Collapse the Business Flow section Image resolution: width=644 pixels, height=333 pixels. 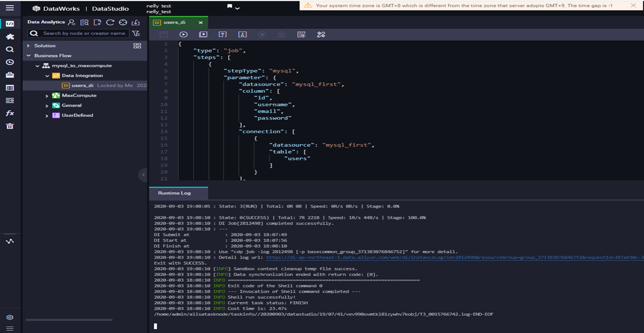28,55
